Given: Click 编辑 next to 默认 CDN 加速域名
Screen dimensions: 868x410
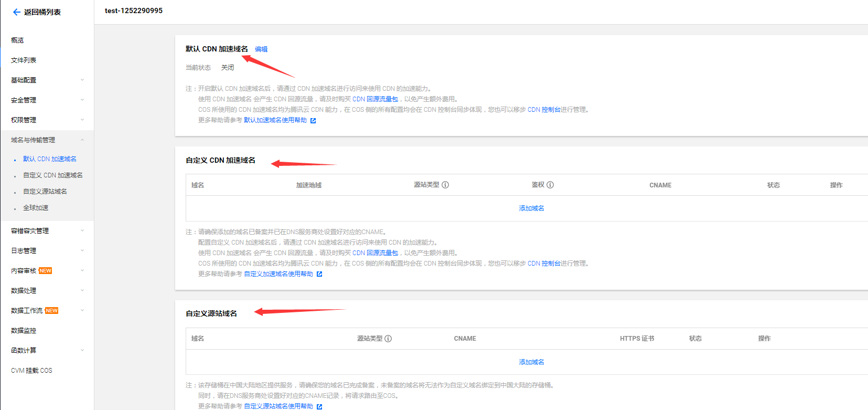Looking at the screenshot, I should pyautogui.click(x=261, y=49).
